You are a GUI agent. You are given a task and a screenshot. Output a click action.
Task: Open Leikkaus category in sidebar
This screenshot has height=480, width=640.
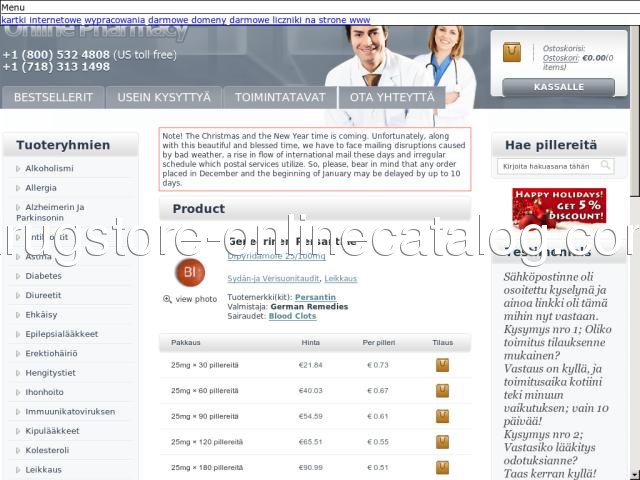[43, 470]
